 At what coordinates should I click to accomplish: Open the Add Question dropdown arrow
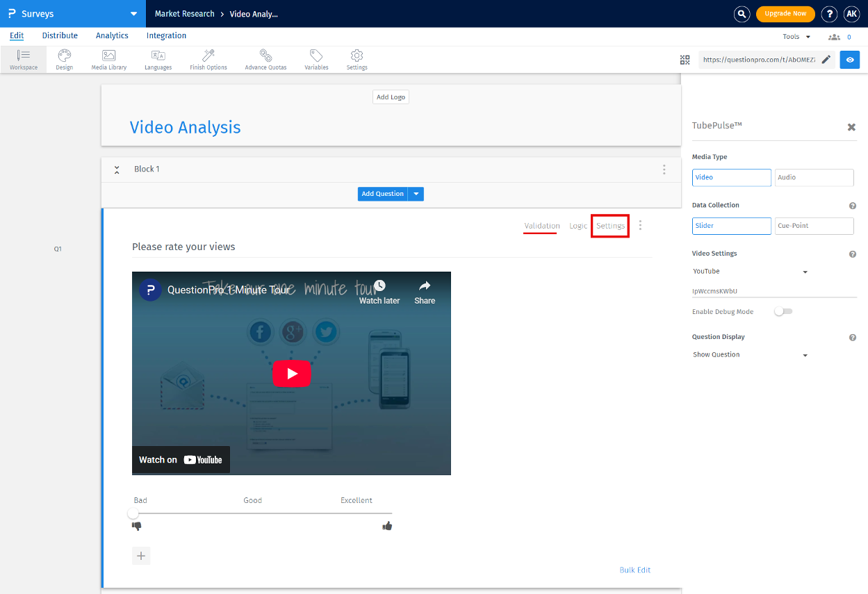click(x=416, y=194)
